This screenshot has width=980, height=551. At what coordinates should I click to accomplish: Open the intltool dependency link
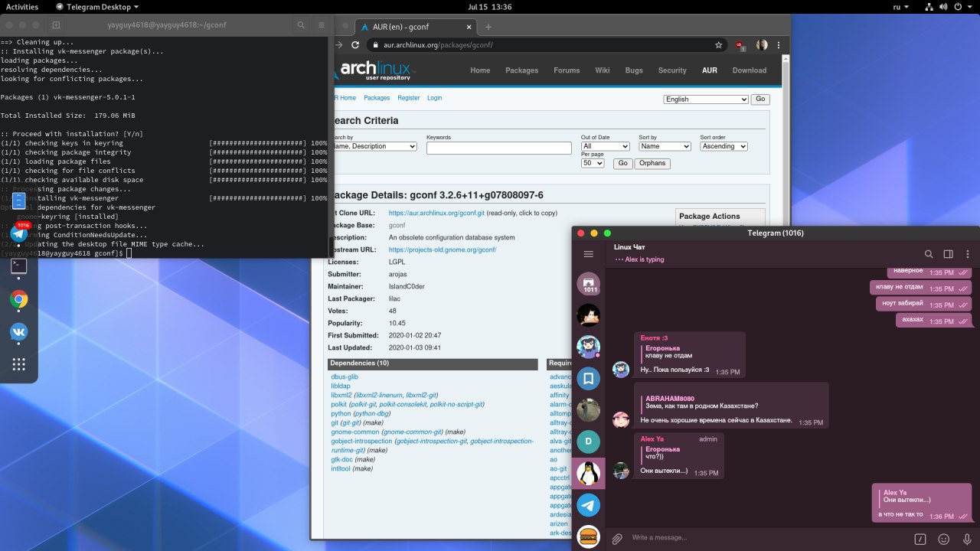pyautogui.click(x=341, y=468)
